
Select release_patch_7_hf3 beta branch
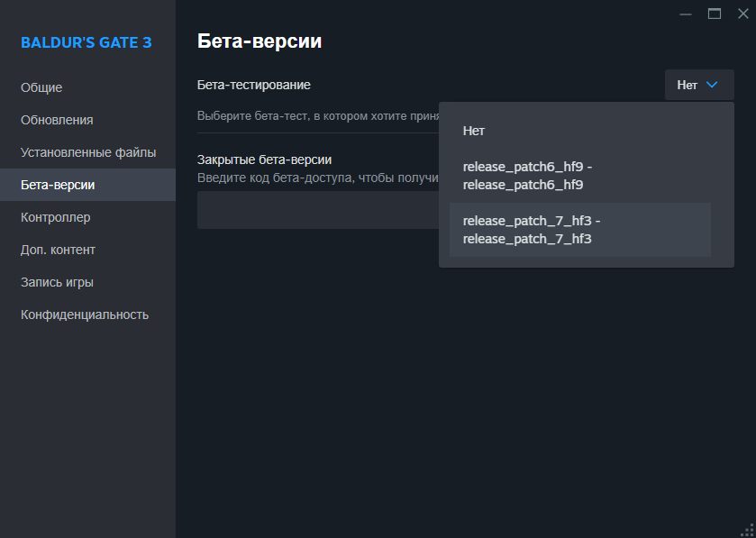click(x=580, y=230)
